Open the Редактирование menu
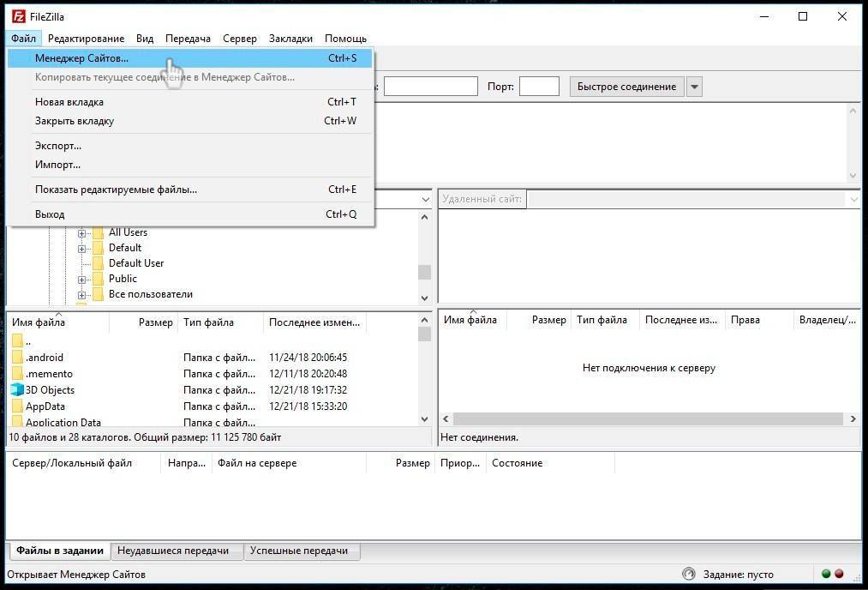Viewport: 868px width, 590px height. click(x=86, y=39)
